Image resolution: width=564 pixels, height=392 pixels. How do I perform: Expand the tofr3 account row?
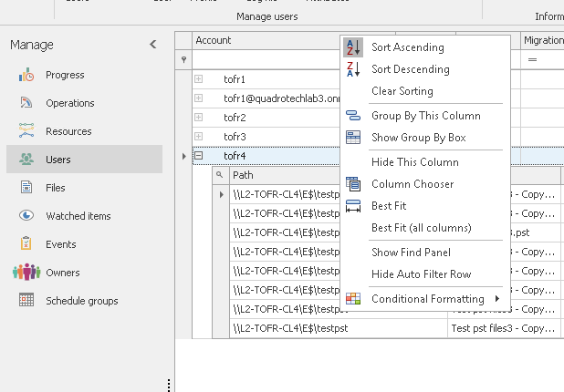[199, 136]
